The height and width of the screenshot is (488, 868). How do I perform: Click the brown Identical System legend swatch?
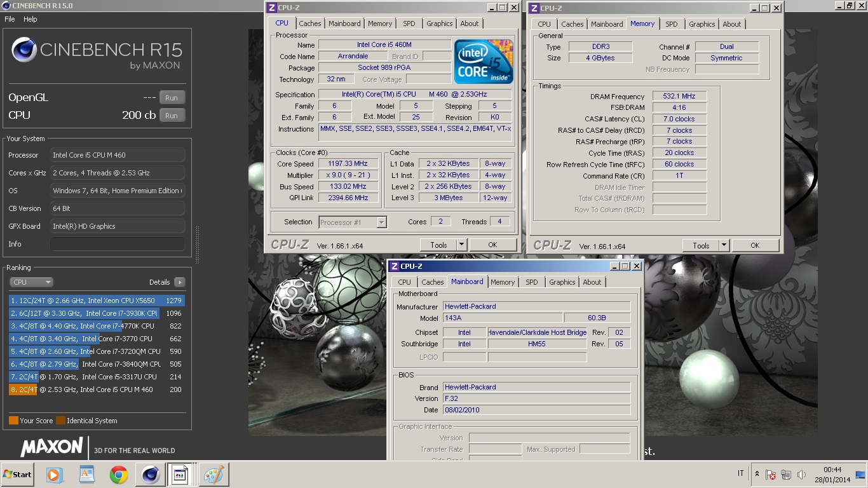click(x=60, y=421)
